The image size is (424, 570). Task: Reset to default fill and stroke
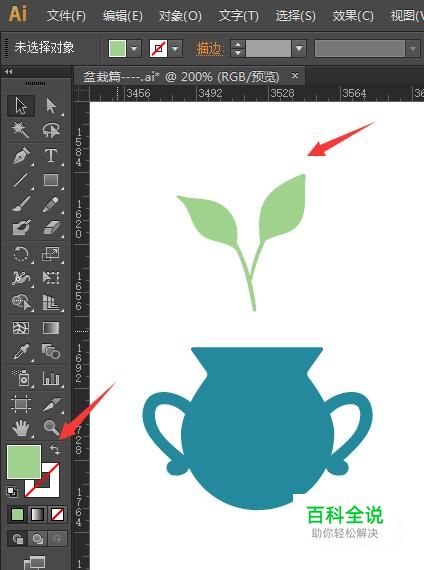pyautogui.click(x=12, y=492)
